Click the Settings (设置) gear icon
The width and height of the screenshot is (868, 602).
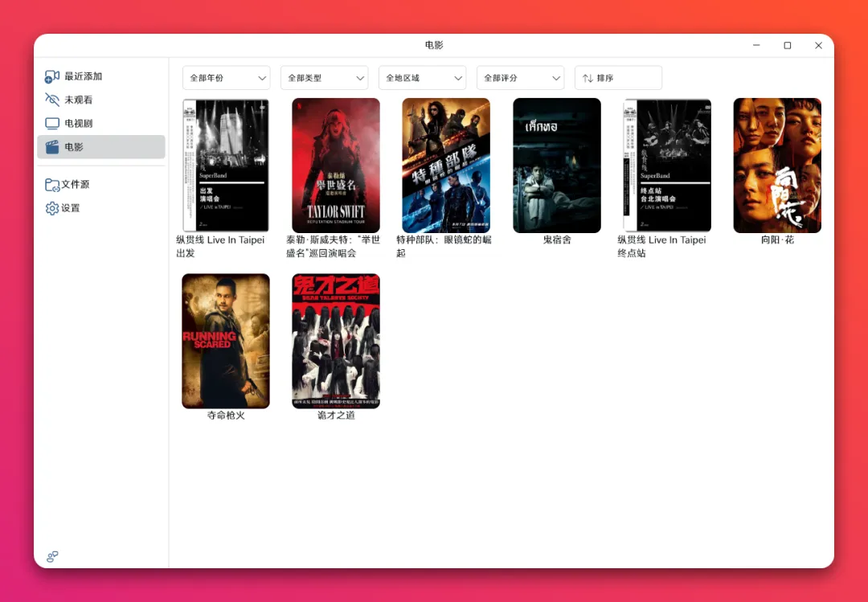(52, 208)
